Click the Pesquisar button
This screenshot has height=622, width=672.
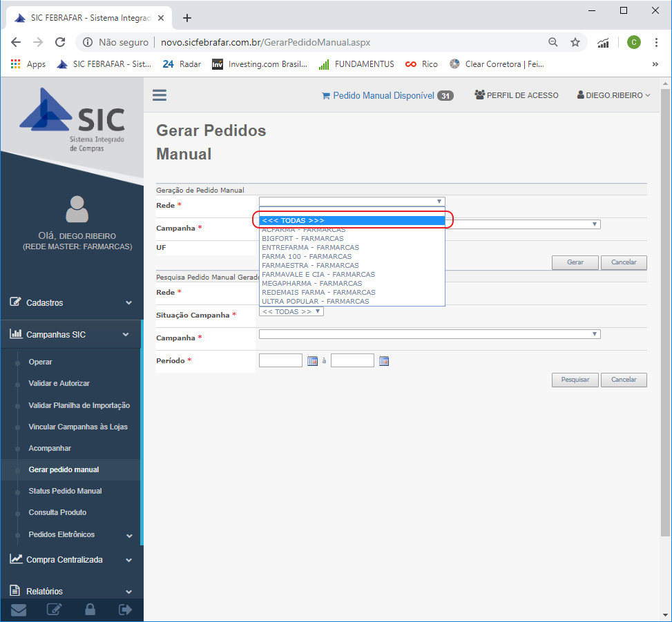click(x=575, y=380)
